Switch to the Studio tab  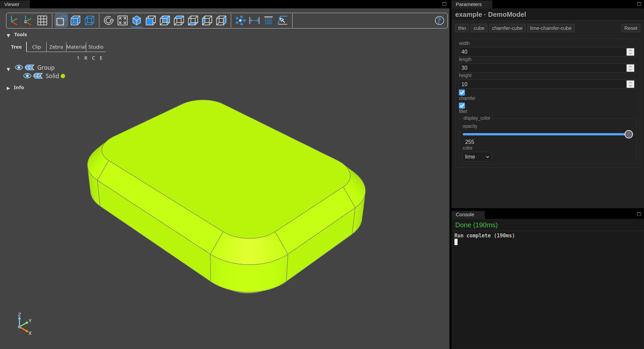(x=96, y=47)
